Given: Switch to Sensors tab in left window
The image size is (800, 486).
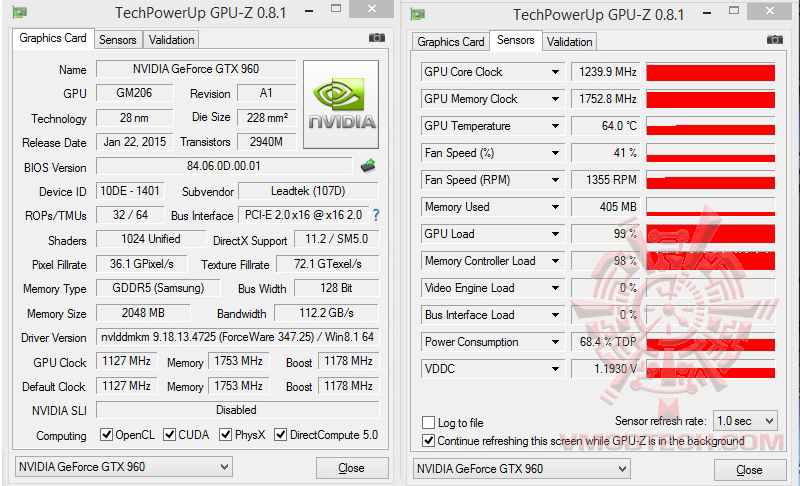Looking at the screenshot, I should coord(117,40).
